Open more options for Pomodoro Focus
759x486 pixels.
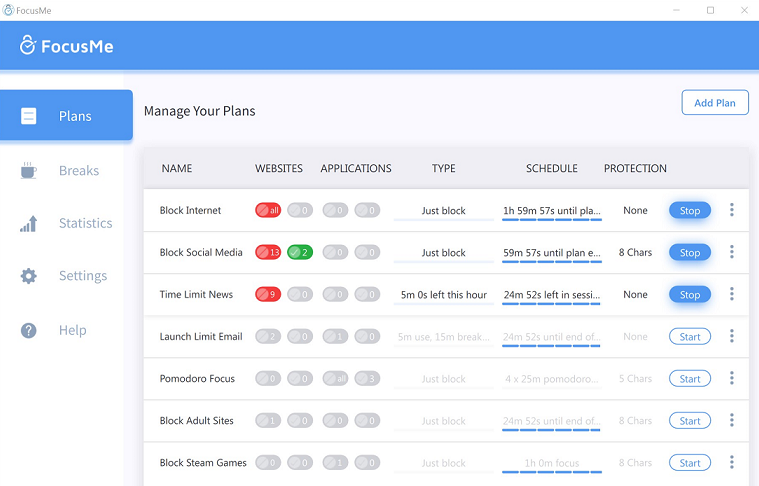(731, 378)
